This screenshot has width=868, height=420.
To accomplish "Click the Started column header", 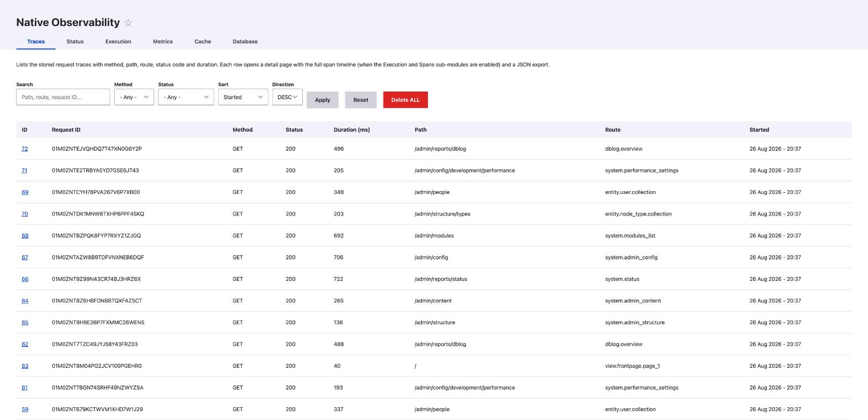I will (x=759, y=130).
